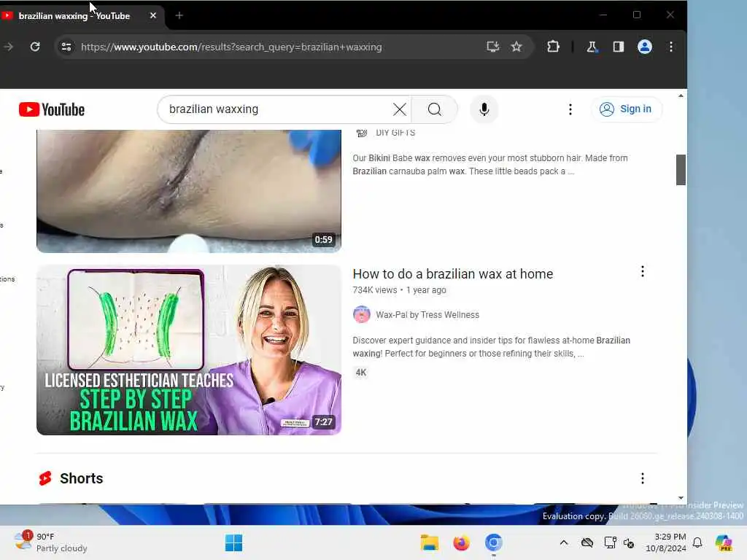Open 'How to do a brazilian wax at home'
747x560 pixels.
tap(452, 274)
